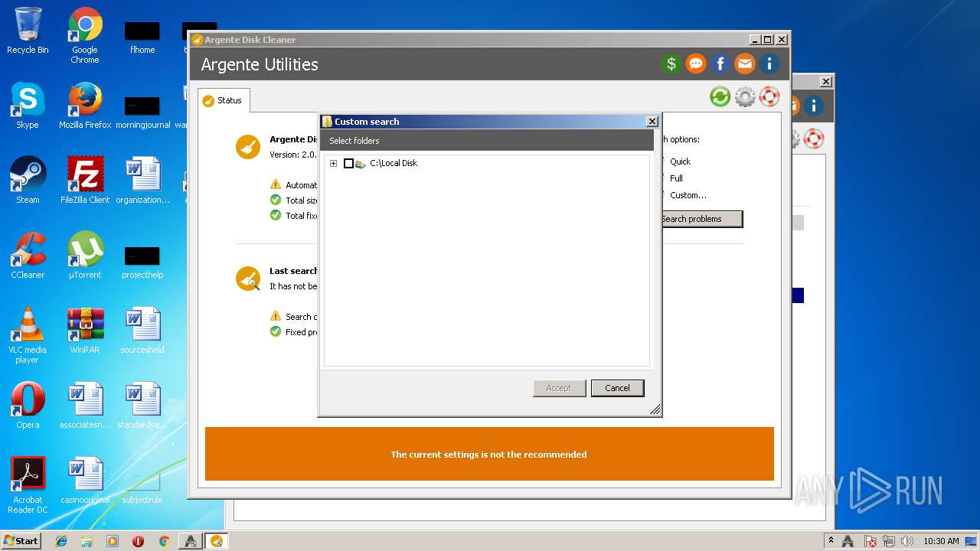Click lifebuoy icon in the background window
This screenshot has width=980, height=551.
[x=813, y=139]
